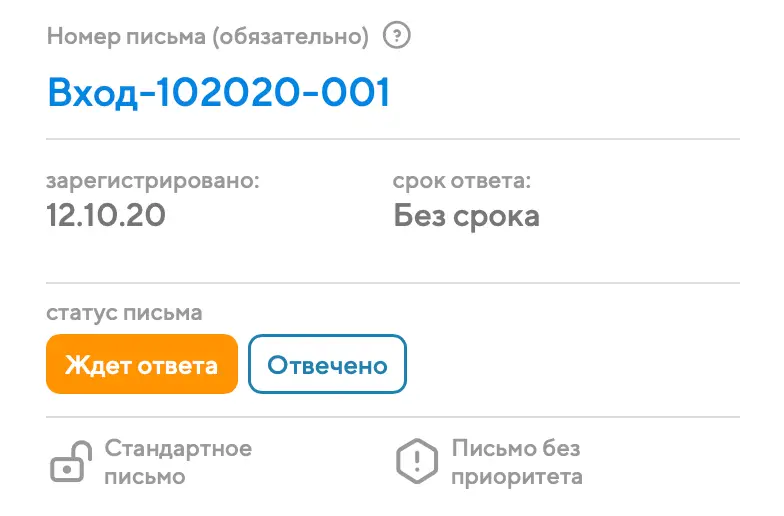Click the word «Стандартное» beside the padlock
Screen dimensions: 784x516
(178, 449)
